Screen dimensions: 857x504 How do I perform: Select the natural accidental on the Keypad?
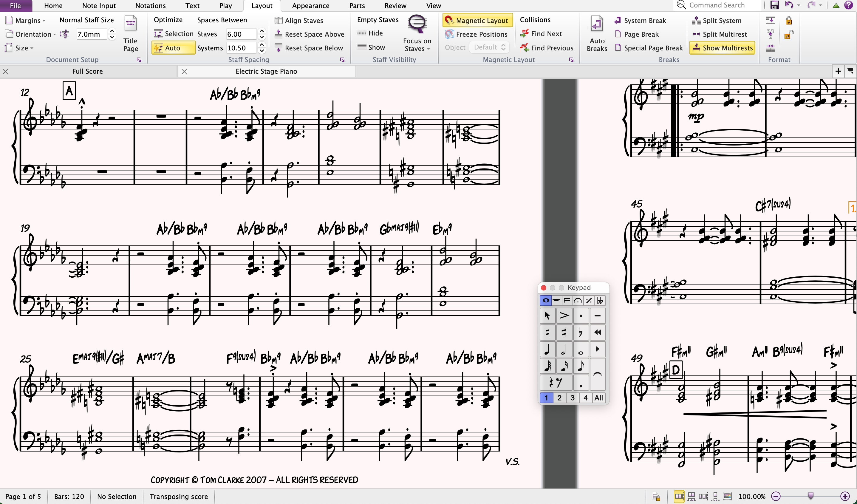click(547, 332)
